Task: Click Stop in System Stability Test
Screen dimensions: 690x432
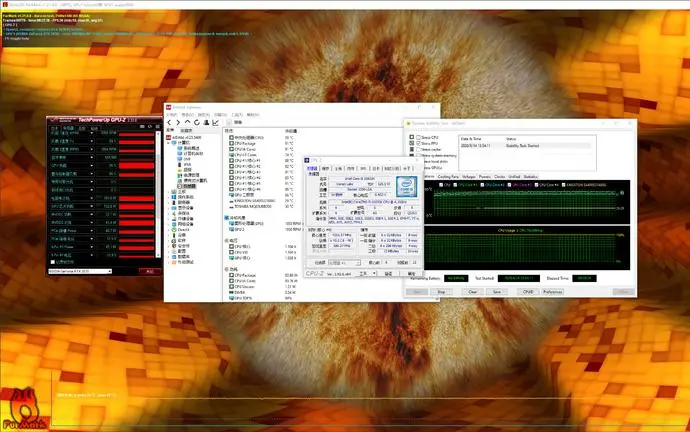Action: pyautogui.click(x=441, y=292)
